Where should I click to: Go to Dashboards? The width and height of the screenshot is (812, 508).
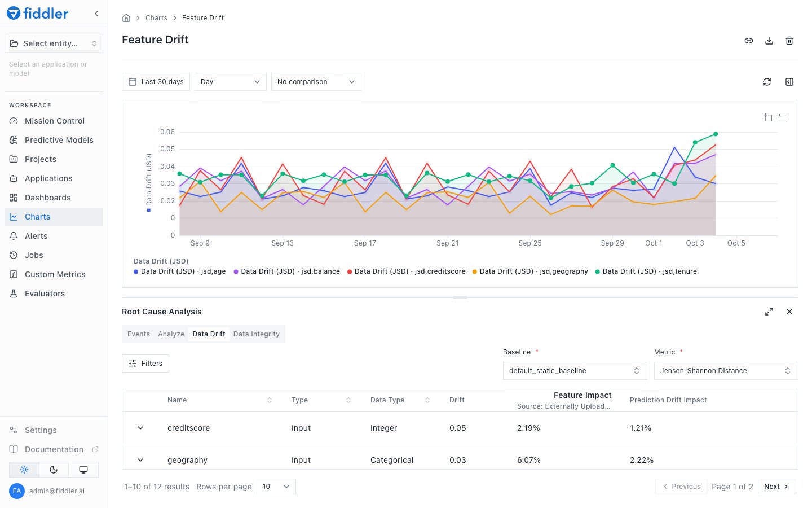click(54, 198)
